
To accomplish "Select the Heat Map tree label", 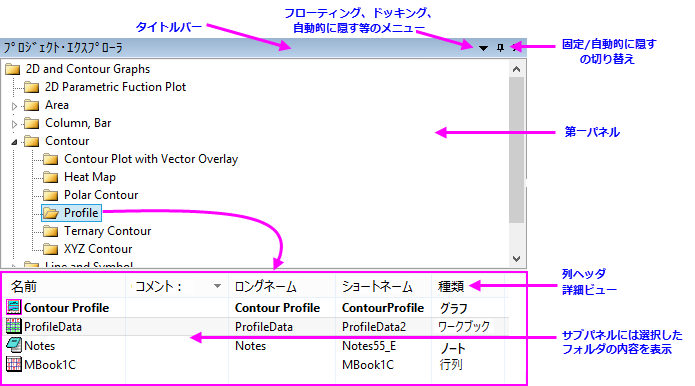I will coord(90,177).
